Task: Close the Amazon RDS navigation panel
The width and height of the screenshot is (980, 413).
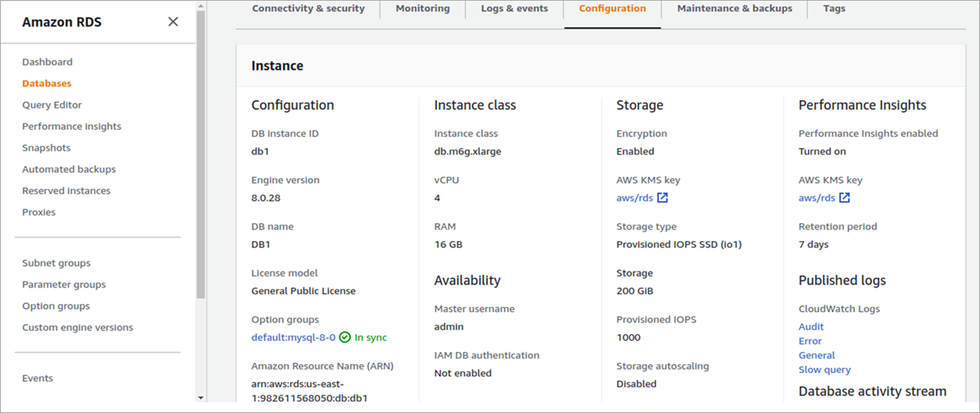Action: coord(173,21)
